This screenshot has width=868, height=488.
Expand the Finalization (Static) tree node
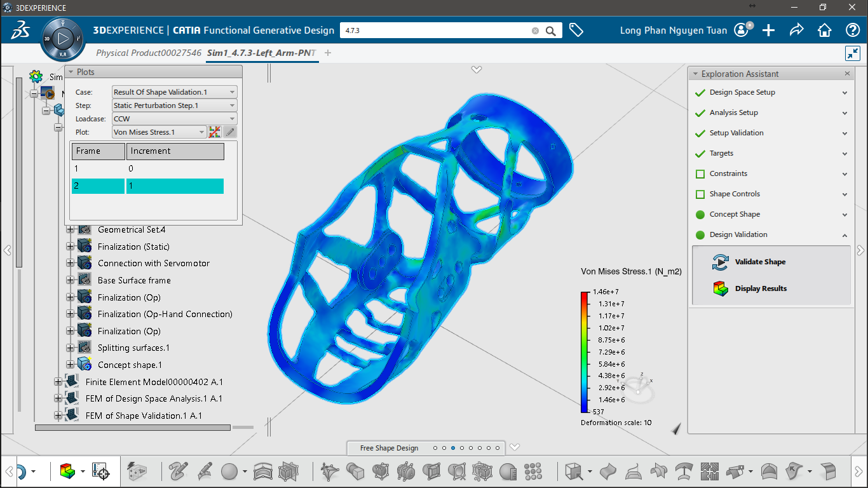[x=70, y=247]
